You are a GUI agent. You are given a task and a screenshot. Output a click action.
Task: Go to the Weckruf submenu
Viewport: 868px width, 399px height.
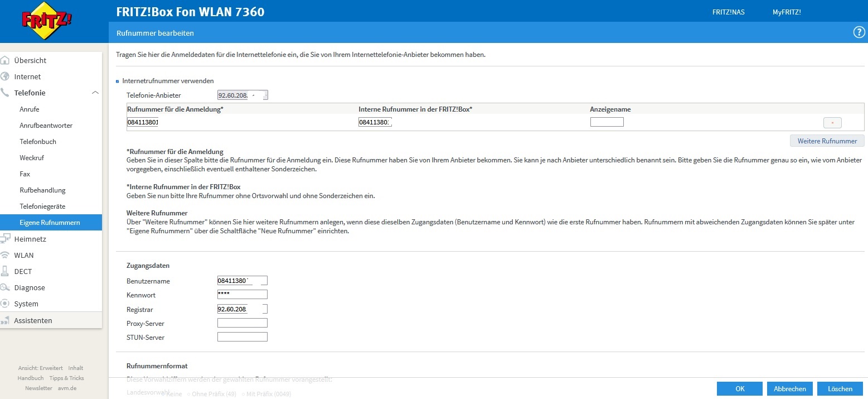point(32,158)
